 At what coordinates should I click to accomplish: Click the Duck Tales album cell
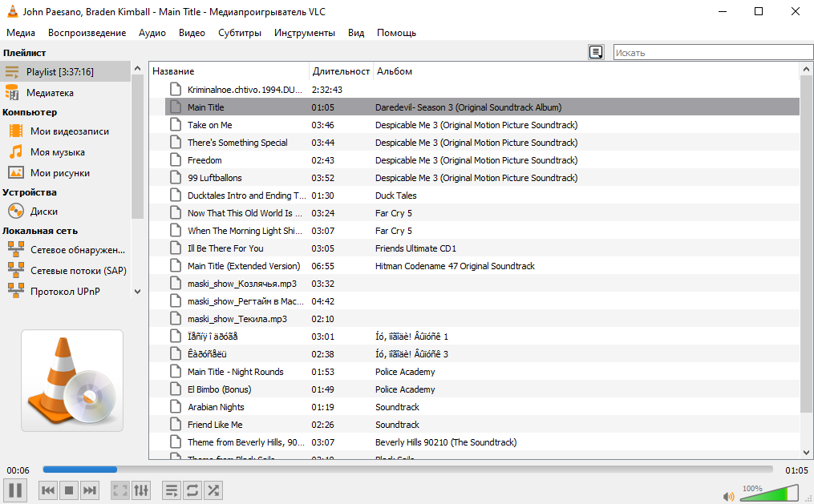(x=396, y=196)
